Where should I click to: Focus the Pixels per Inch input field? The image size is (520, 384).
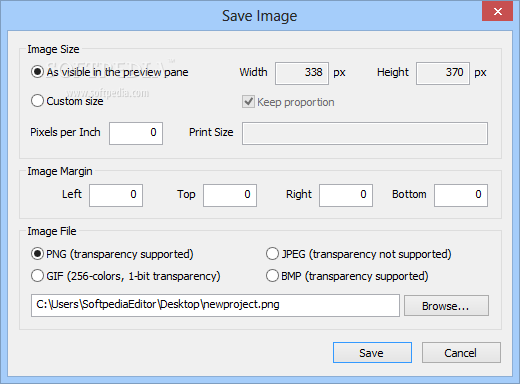(x=136, y=133)
